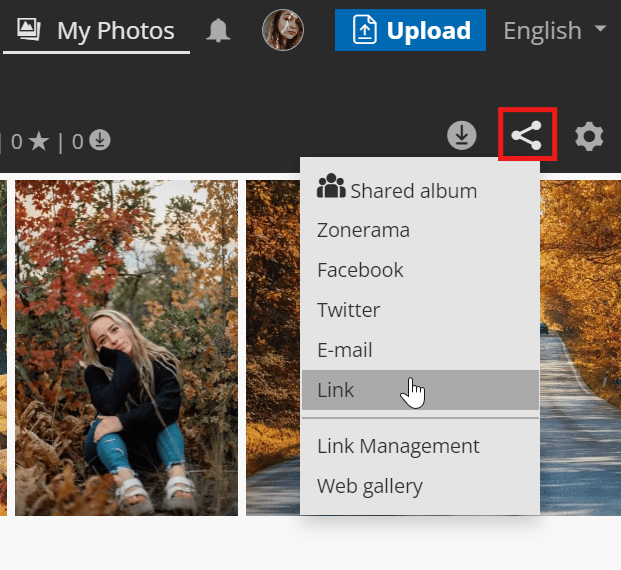Expand the English language dropdown
This screenshot has height=570, width=621.
pos(555,31)
